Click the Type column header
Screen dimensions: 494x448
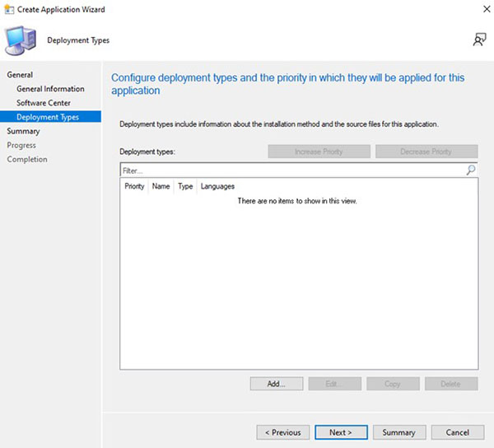185,187
